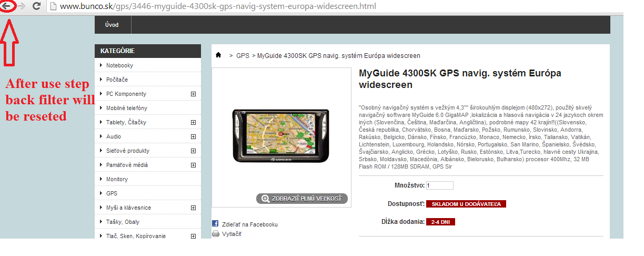The height and width of the screenshot is (256, 644).
Task: Click the Množstvo label
Action: tap(409, 185)
